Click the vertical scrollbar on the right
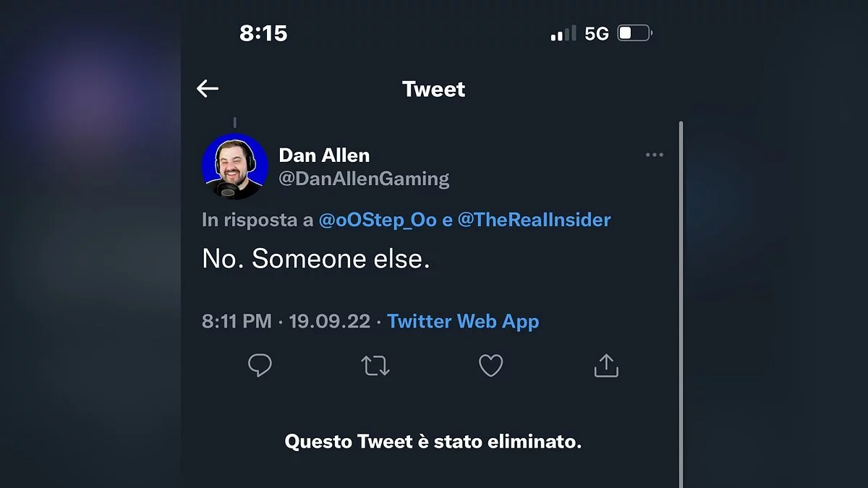 (681, 304)
